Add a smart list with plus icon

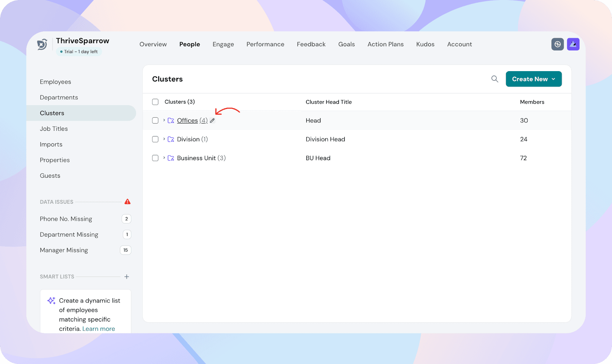(127, 276)
